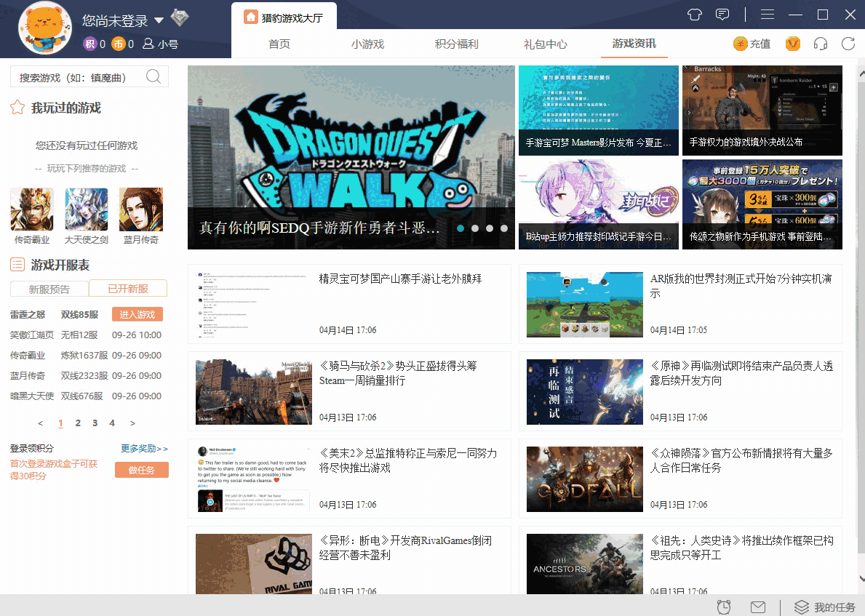865x616 pixels.
Task: Go to next page arrow in server list
Action: (x=132, y=423)
